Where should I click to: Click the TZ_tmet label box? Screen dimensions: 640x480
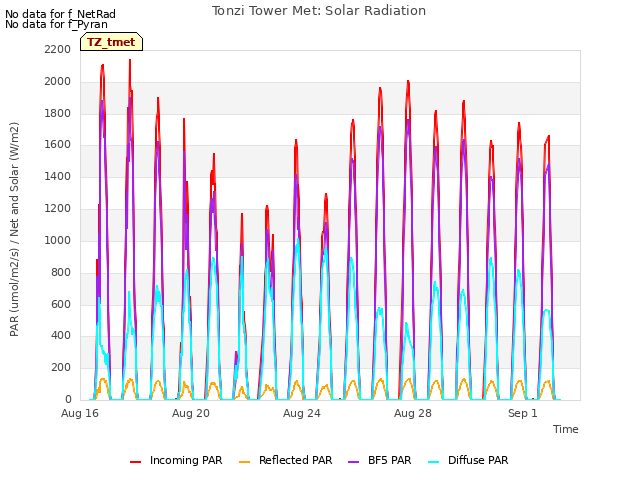coord(111,42)
